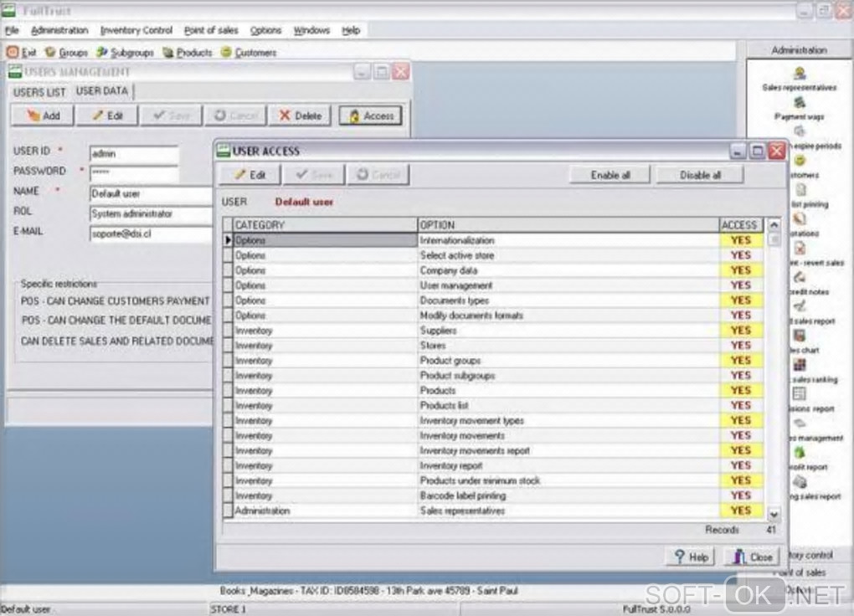Click Add in Users Management
The image size is (854, 616).
pos(43,116)
